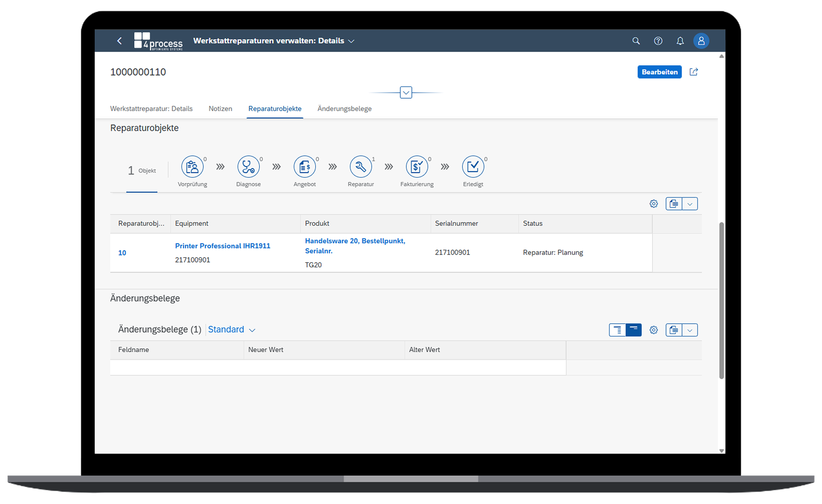Click the share icon beside Bearbeiten
This screenshot has width=822, height=504.
coord(694,72)
